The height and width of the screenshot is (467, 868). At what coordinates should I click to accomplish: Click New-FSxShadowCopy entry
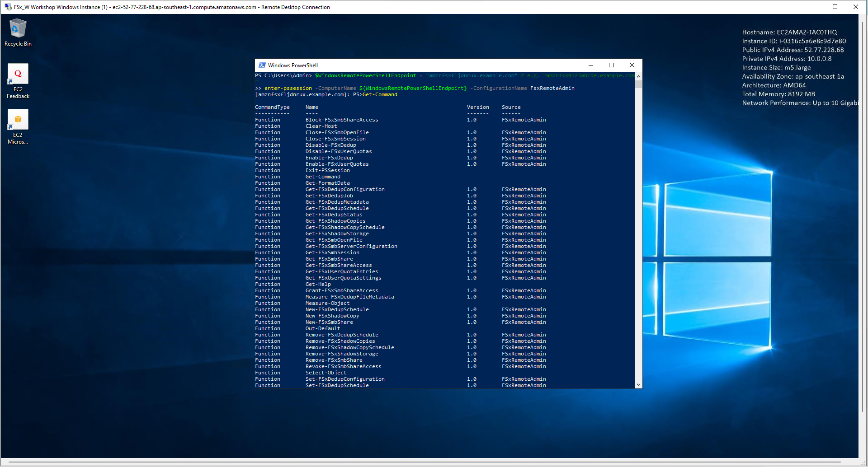point(332,316)
